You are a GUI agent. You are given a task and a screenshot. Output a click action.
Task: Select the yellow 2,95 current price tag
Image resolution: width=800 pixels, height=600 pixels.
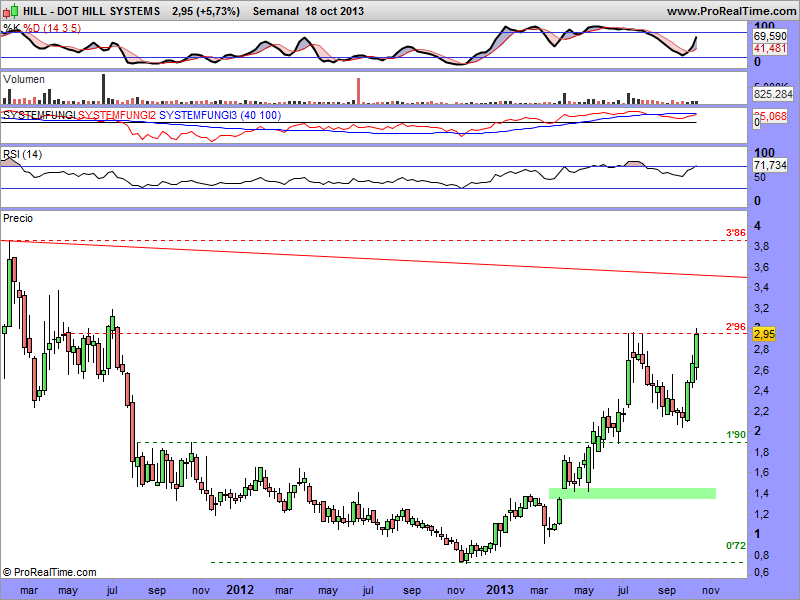pos(764,334)
